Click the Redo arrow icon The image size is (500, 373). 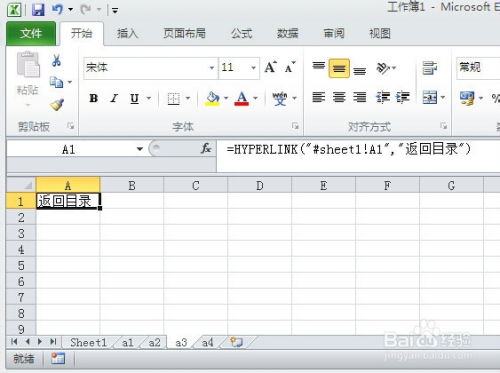click(x=86, y=10)
